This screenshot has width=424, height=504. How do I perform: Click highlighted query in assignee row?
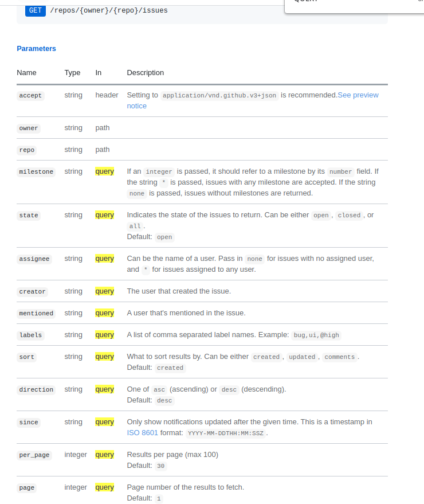(105, 259)
